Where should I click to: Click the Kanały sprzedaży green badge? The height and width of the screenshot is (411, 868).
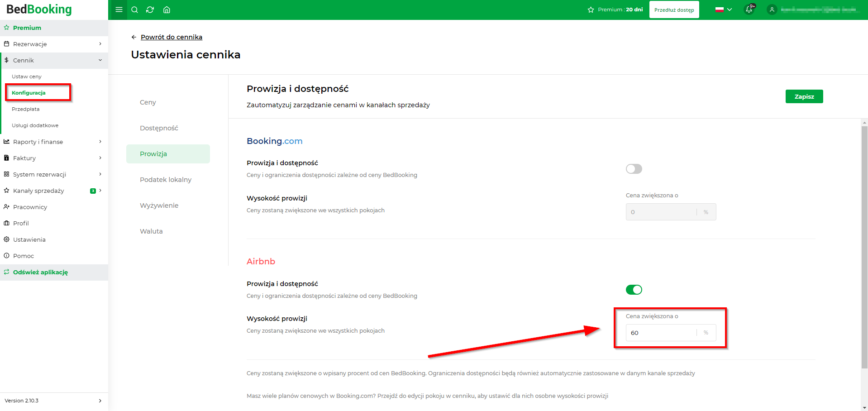(x=93, y=191)
